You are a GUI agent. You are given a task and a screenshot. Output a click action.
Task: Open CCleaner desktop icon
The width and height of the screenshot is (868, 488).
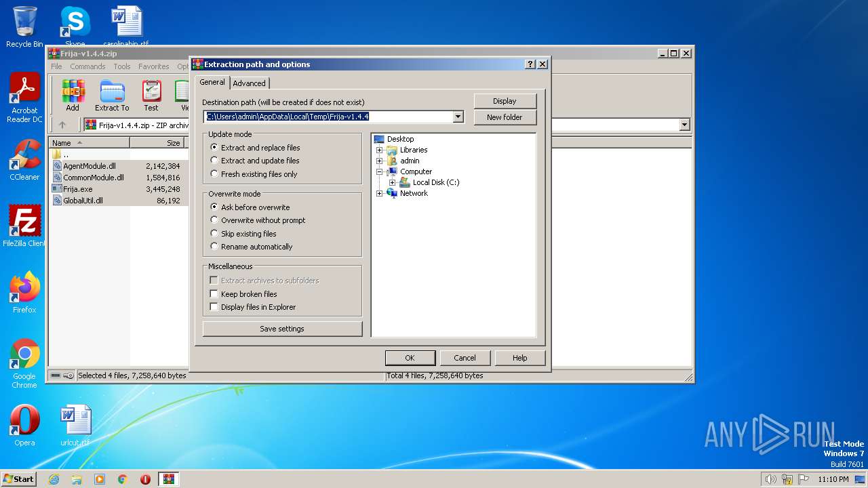pos(24,160)
